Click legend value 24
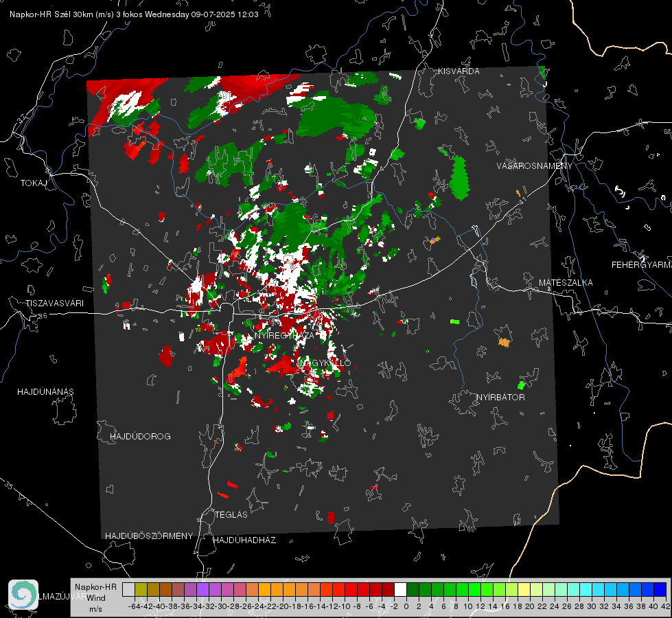Viewport: 672px width, 618px height. point(555,606)
